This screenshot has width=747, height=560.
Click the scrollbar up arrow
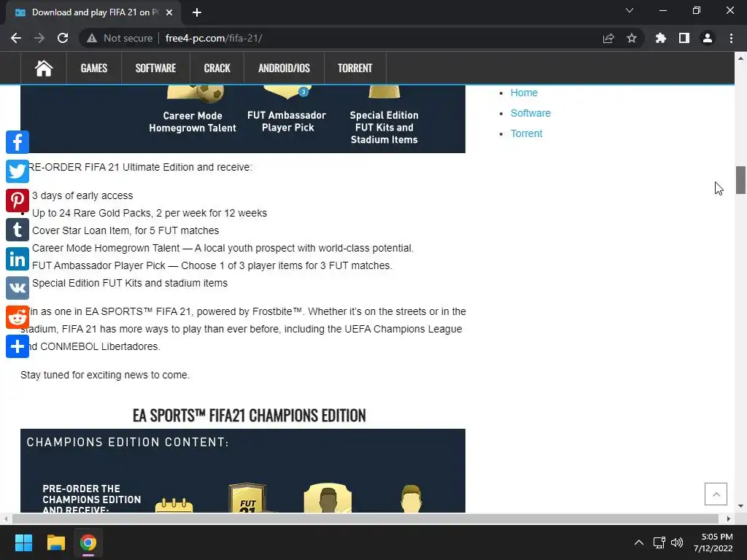740,58
